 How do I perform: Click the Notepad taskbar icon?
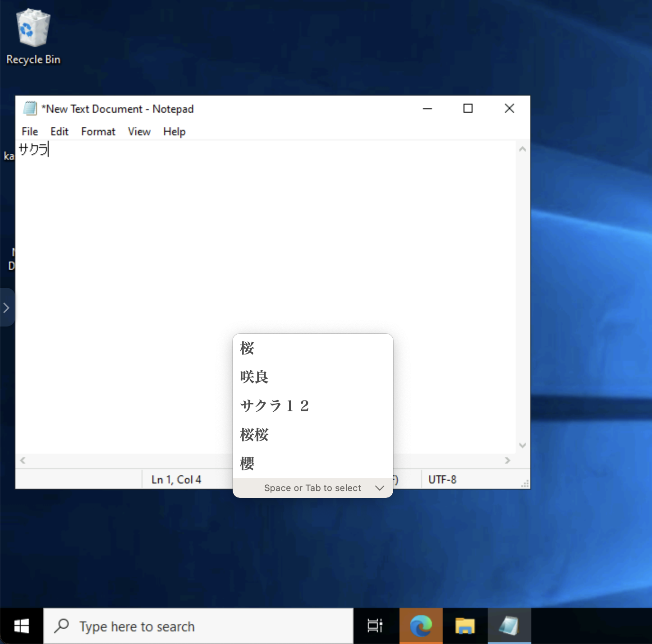tap(509, 626)
